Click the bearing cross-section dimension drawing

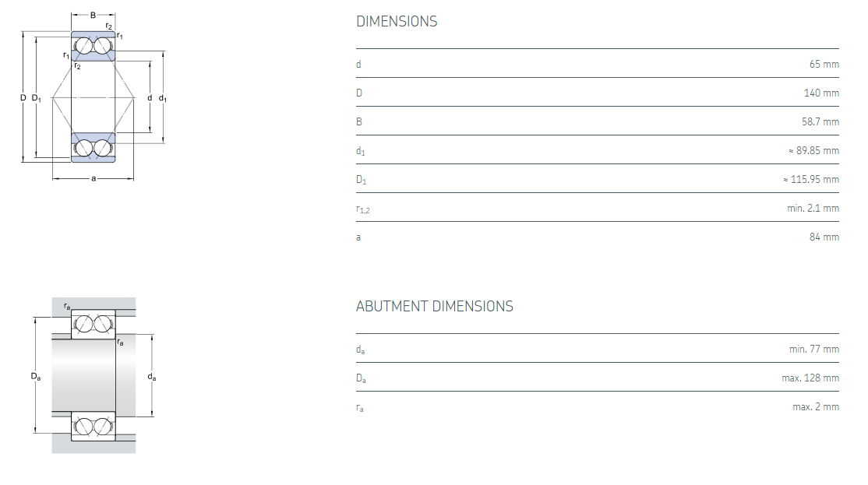[94, 97]
